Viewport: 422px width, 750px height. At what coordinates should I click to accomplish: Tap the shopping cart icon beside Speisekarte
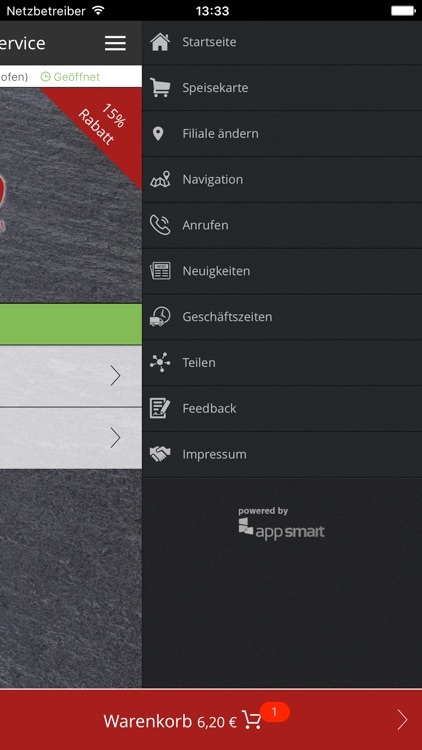160,88
